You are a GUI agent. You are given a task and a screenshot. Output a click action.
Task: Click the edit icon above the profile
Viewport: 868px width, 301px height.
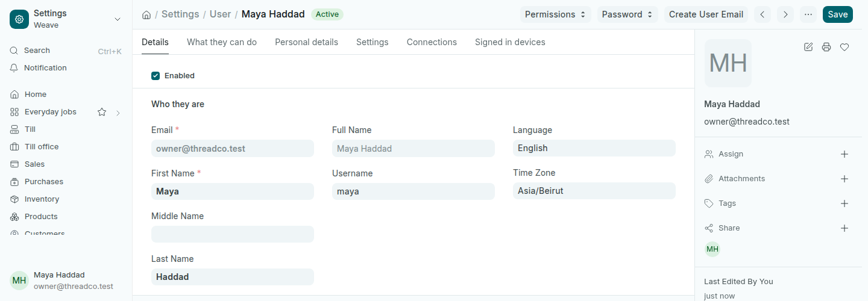(808, 47)
